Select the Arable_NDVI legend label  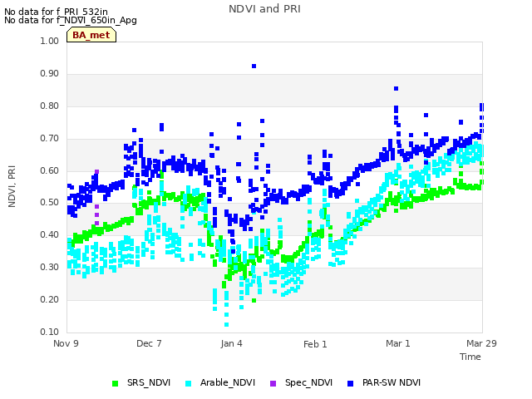228,382
